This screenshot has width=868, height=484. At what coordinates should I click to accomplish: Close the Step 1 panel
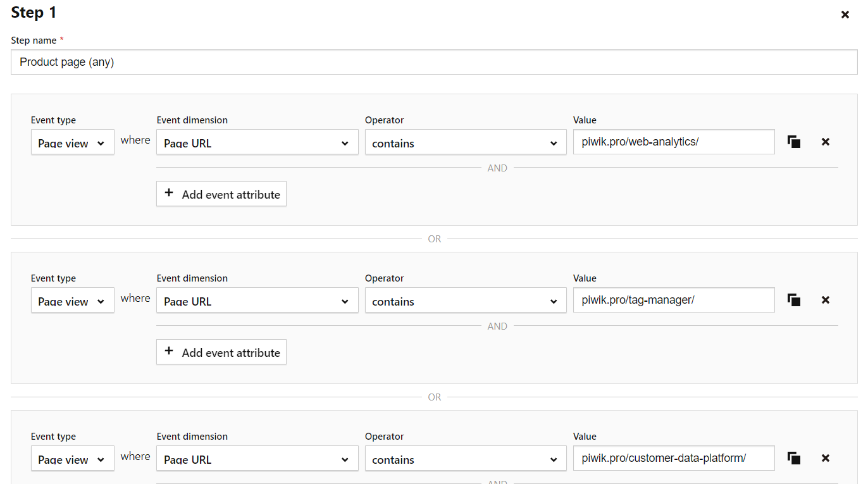coord(845,15)
